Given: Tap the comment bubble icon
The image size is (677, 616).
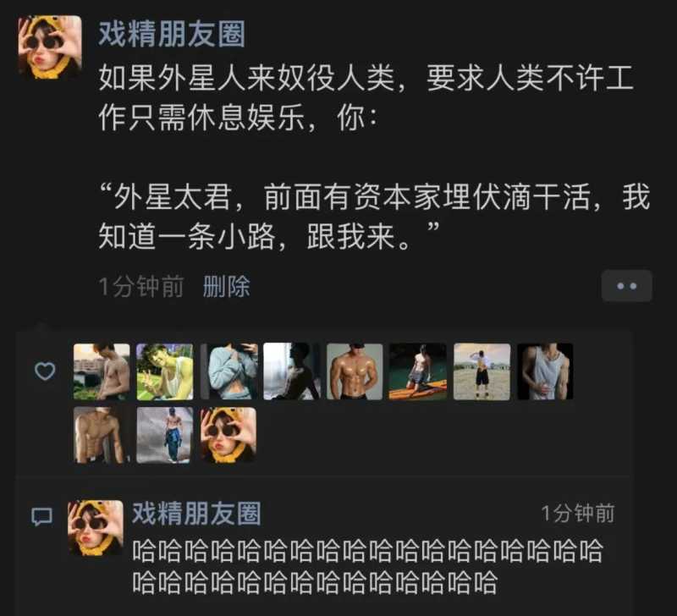Looking at the screenshot, I should pyautogui.click(x=41, y=516).
